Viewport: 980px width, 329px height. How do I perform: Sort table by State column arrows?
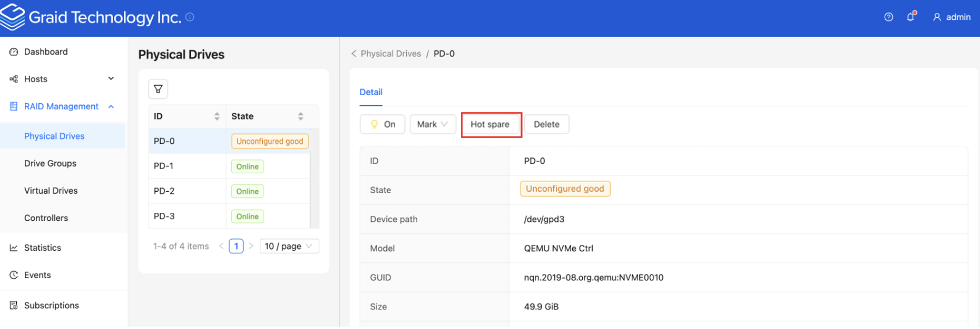(301, 116)
